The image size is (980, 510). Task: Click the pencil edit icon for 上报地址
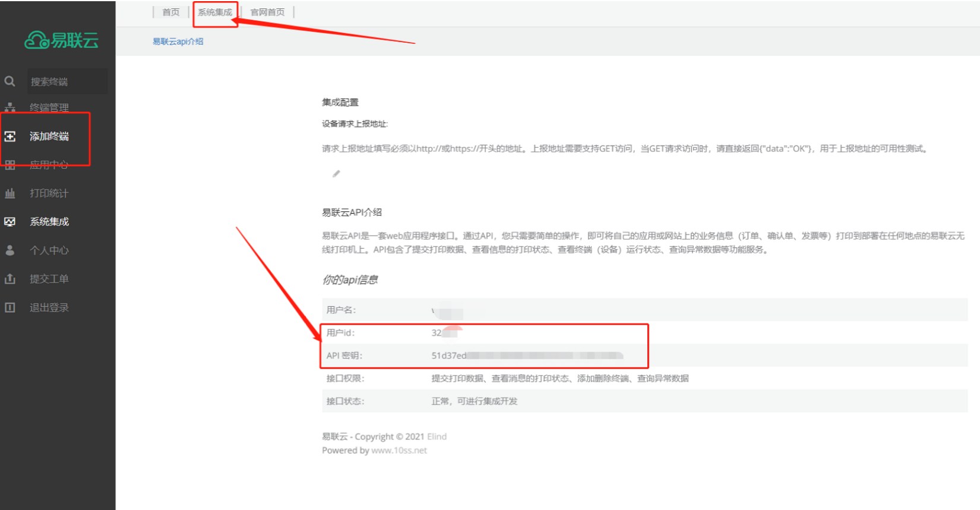[x=336, y=174]
